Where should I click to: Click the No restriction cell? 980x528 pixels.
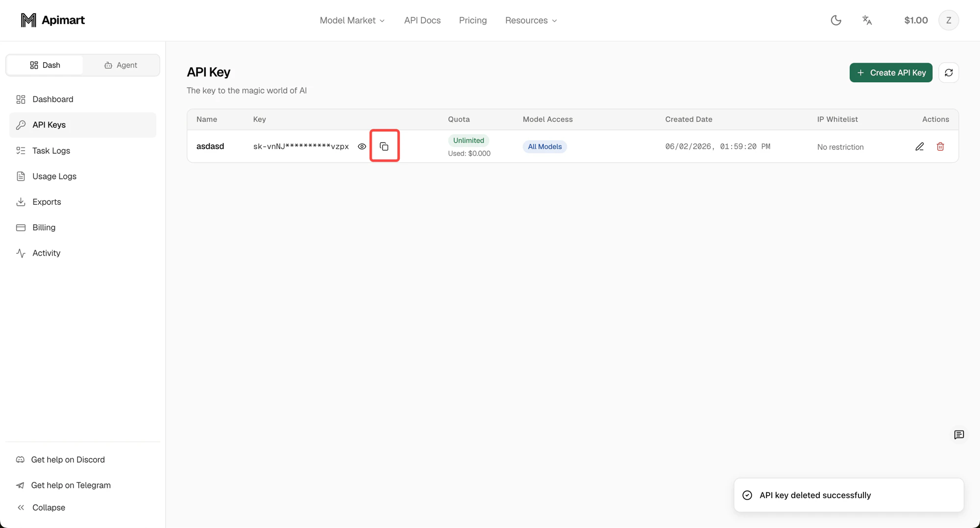840,147
